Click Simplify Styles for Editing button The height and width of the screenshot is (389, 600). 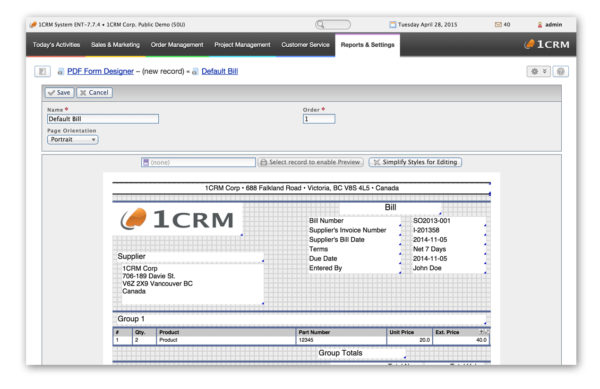(415, 162)
